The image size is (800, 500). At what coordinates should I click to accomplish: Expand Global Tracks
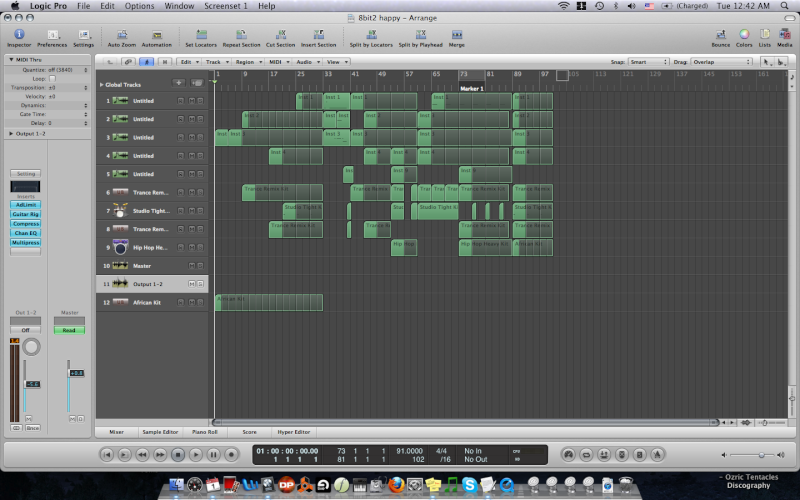pyautogui.click(x=102, y=85)
